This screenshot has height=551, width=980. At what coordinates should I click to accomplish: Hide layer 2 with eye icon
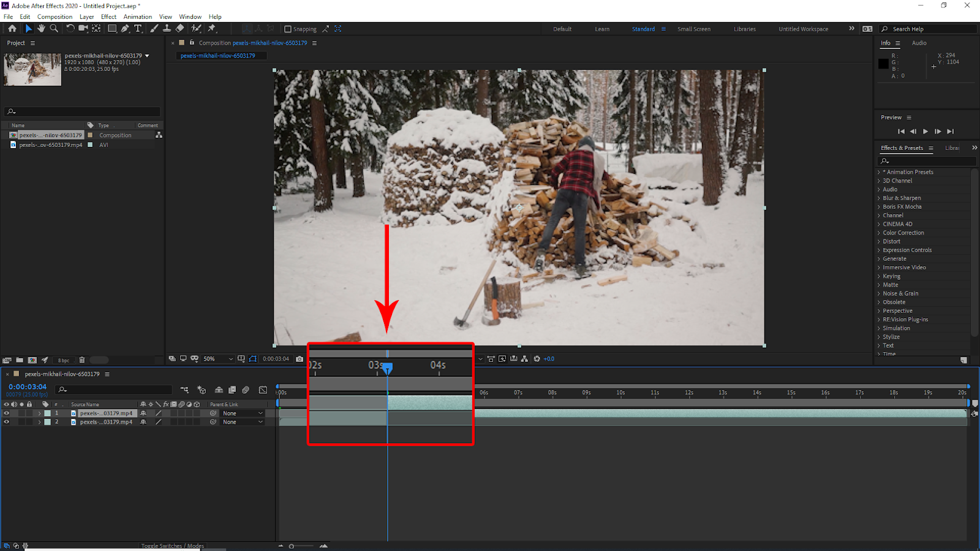point(7,422)
